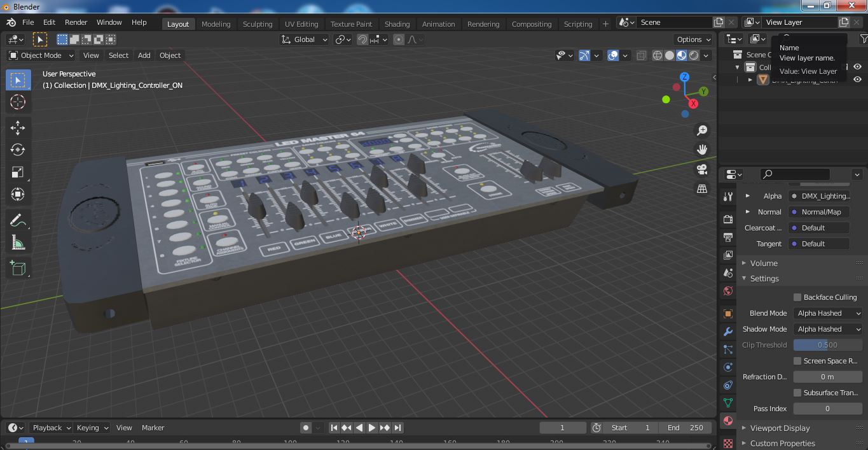Enable Backface Culling checkbox

(797, 297)
